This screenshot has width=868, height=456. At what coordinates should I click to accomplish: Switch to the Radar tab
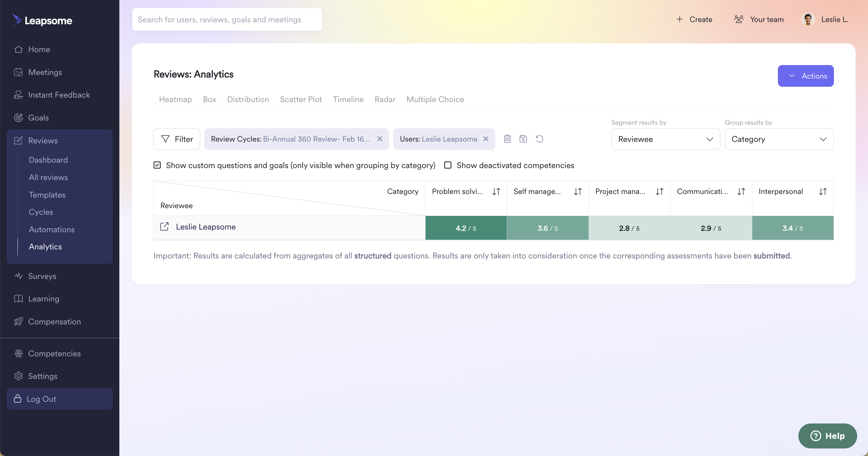point(385,99)
